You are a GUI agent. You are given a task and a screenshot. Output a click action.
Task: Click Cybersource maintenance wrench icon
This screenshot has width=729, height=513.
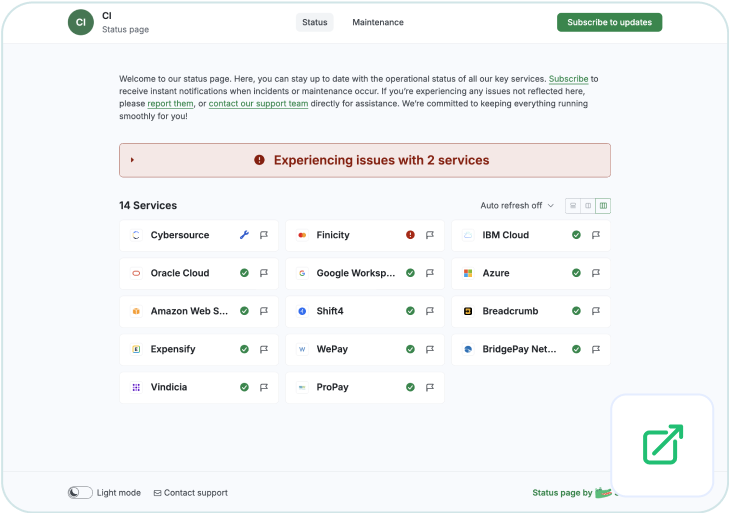244,235
